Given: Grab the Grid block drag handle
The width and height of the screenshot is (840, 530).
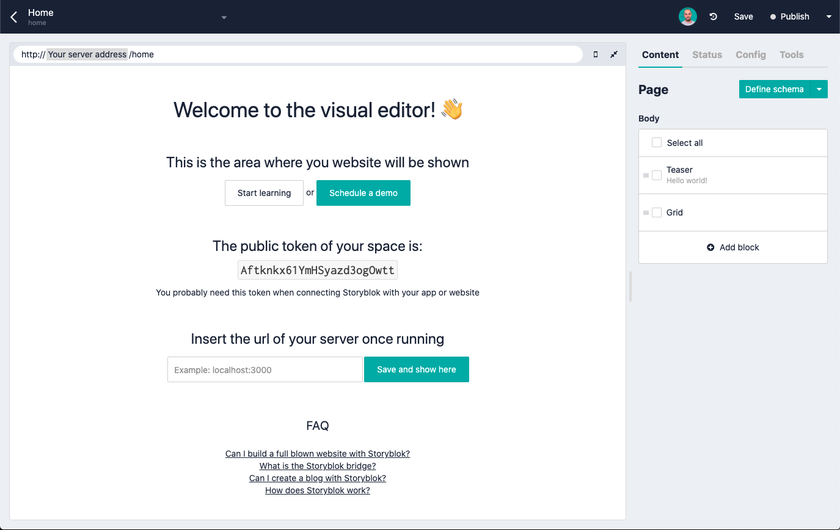Looking at the screenshot, I should click(646, 213).
